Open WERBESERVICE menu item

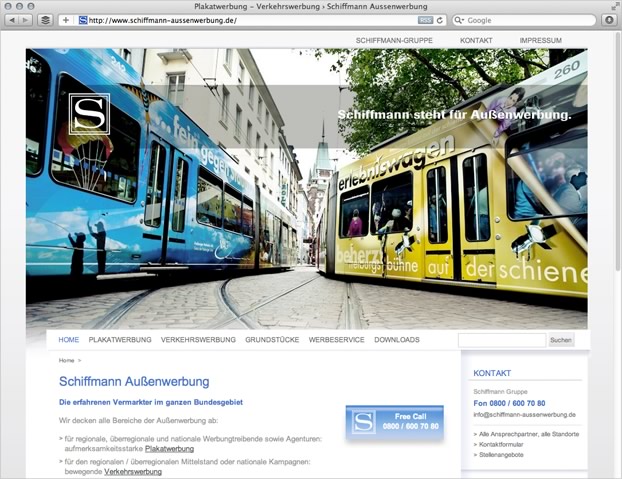click(x=336, y=340)
